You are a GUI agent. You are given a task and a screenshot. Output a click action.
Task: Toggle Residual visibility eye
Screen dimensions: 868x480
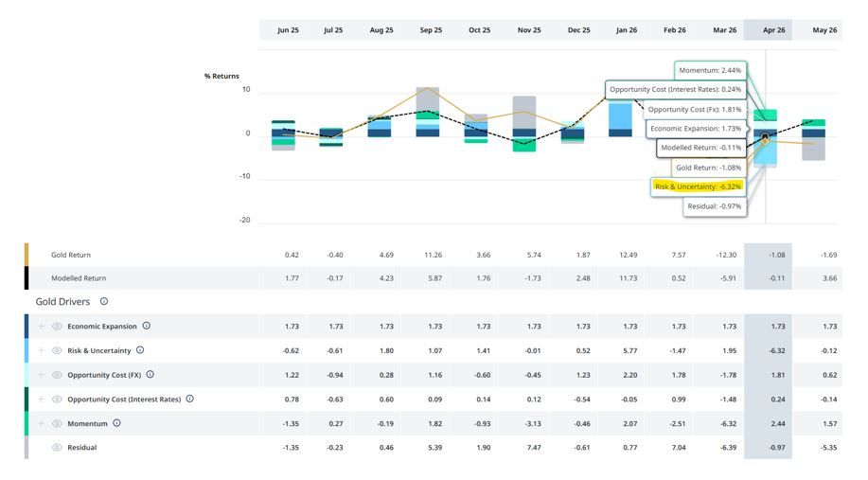(57, 447)
